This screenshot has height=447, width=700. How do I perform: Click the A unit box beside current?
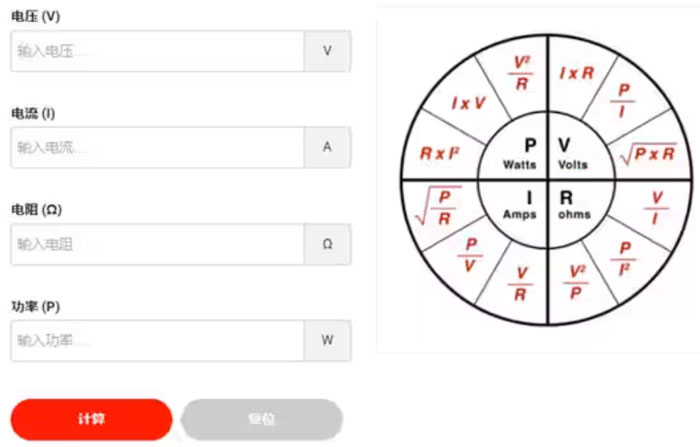327,147
